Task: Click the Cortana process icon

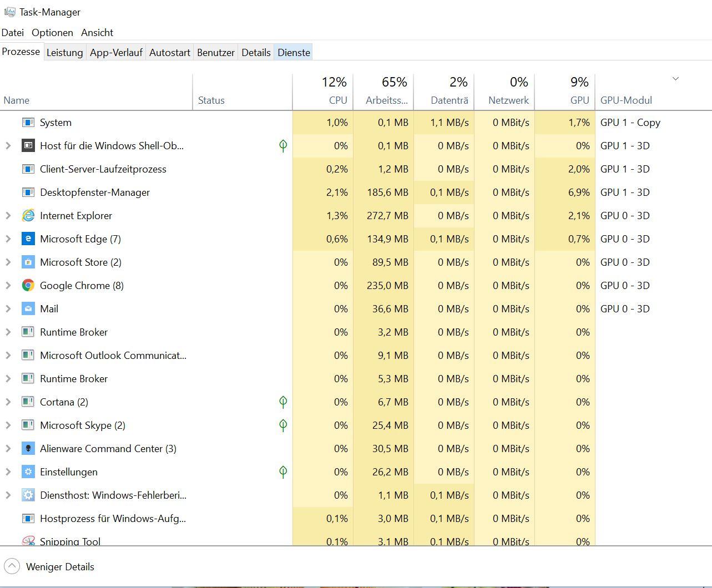Action: (28, 402)
